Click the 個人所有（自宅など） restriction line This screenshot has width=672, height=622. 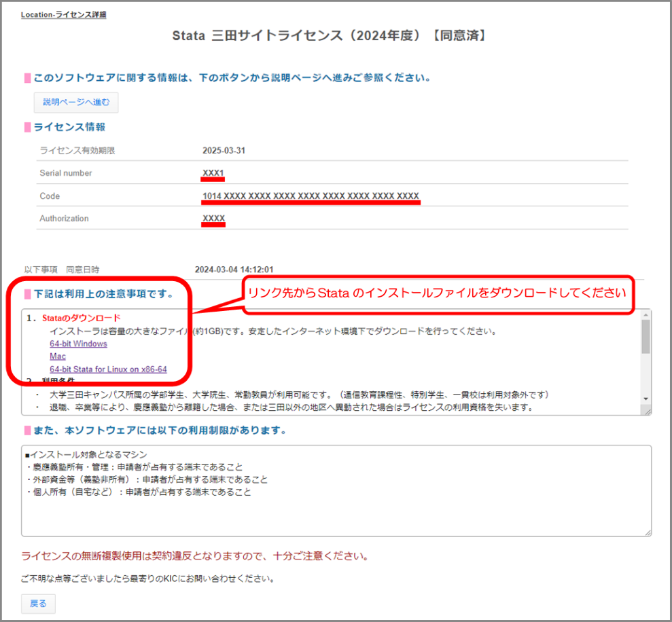click(139, 492)
